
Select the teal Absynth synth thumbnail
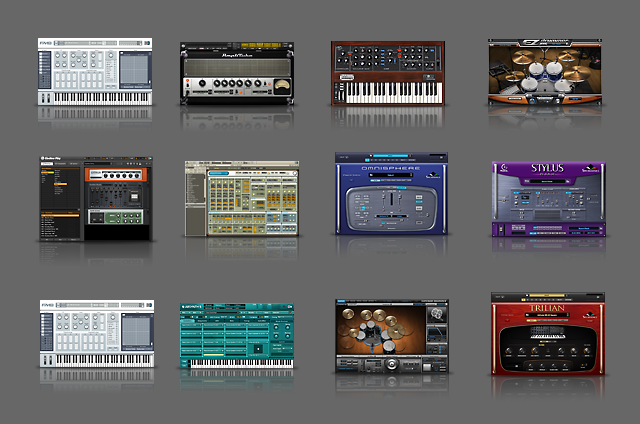[237, 335]
